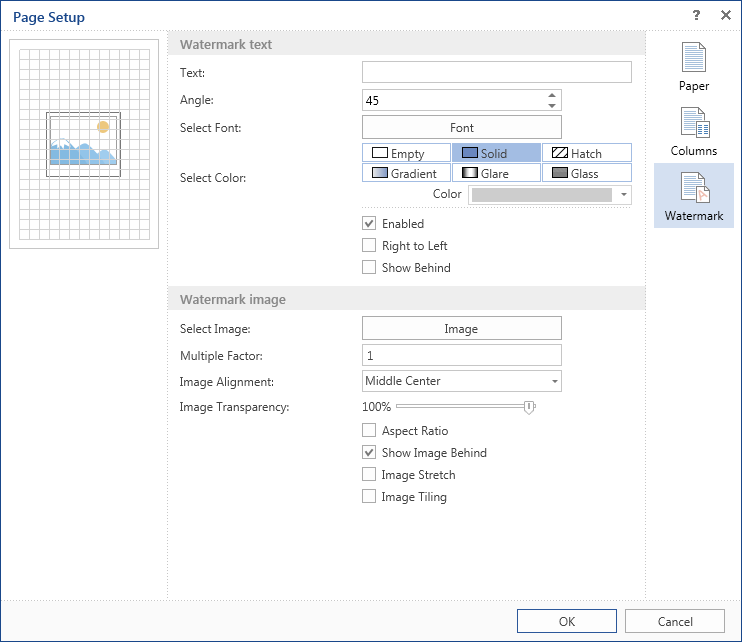
Task: Uncheck the Enabled checkbox
Action: pos(370,224)
